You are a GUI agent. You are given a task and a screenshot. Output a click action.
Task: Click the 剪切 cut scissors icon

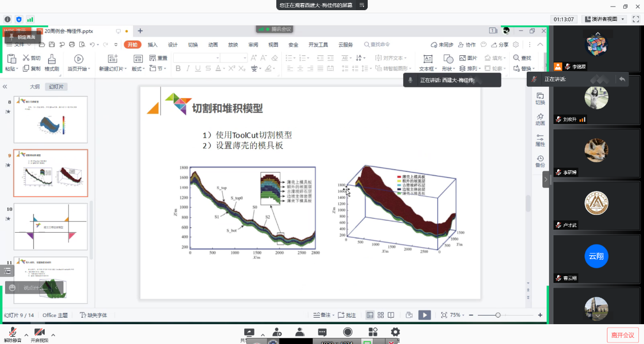coord(26,58)
